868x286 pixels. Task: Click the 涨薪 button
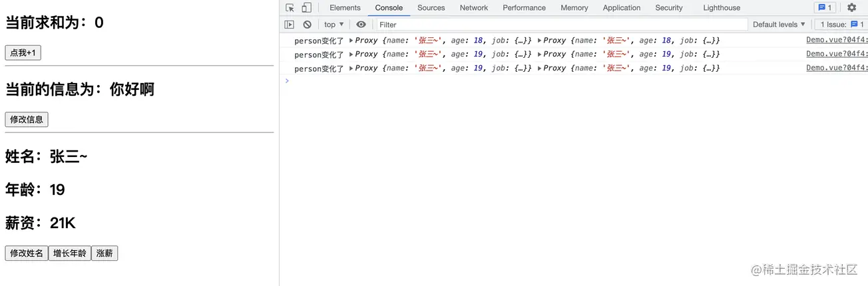point(105,253)
